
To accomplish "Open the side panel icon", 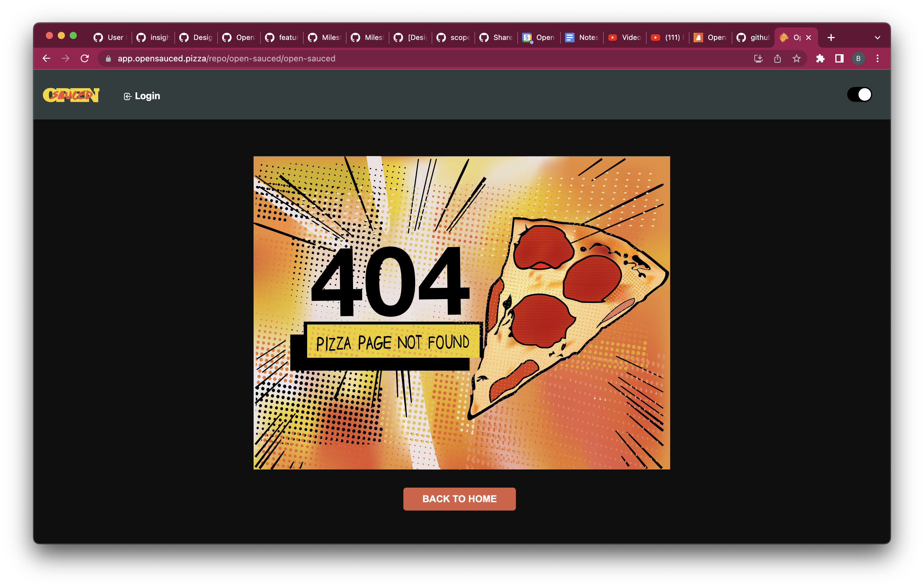I will pyautogui.click(x=839, y=58).
